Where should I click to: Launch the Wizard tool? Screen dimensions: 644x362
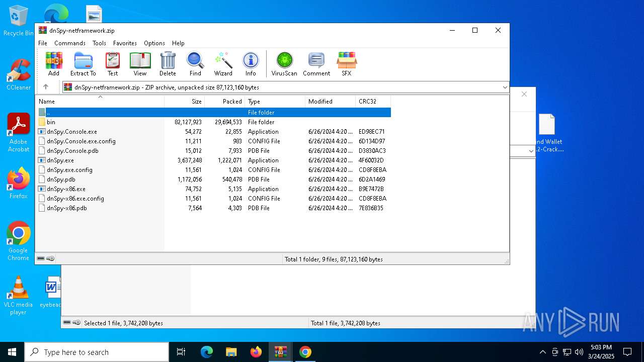223,64
